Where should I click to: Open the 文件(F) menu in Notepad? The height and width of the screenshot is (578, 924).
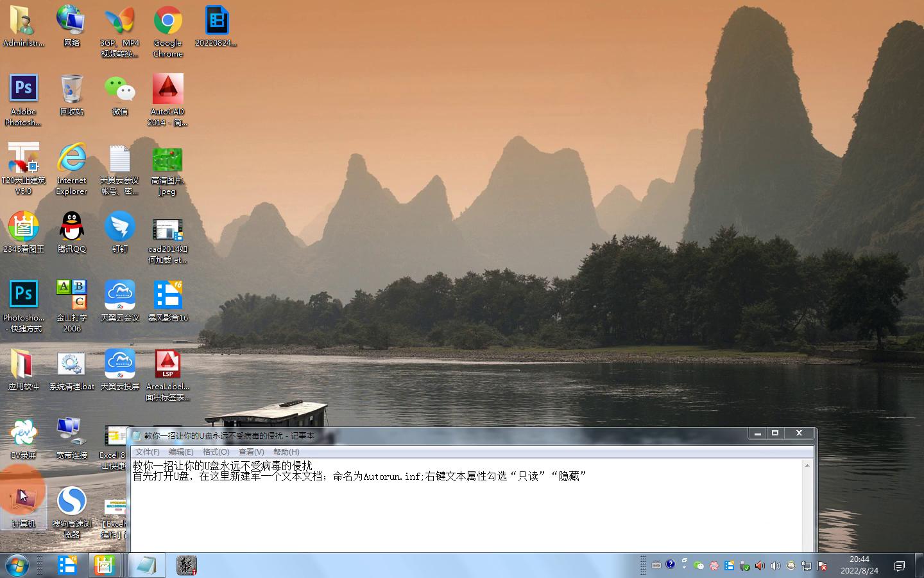click(147, 452)
